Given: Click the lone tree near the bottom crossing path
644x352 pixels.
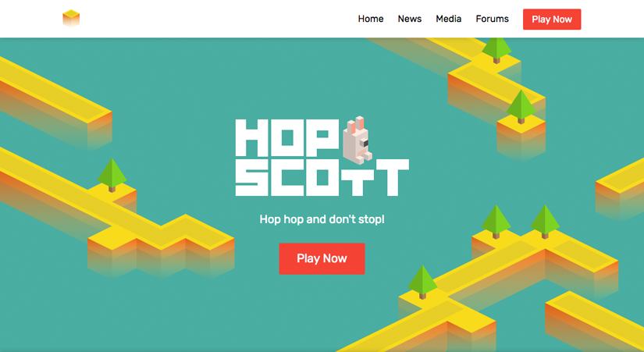Looking at the screenshot, I should [422, 282].
